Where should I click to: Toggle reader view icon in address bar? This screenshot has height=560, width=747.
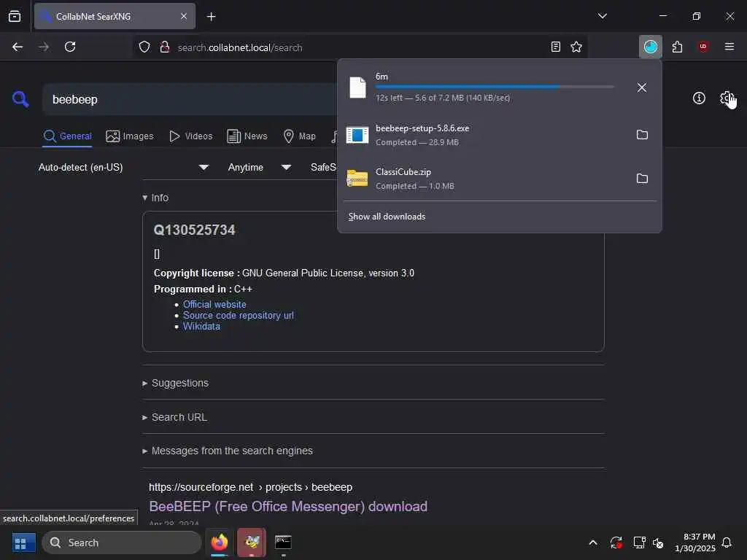[555, 47]
